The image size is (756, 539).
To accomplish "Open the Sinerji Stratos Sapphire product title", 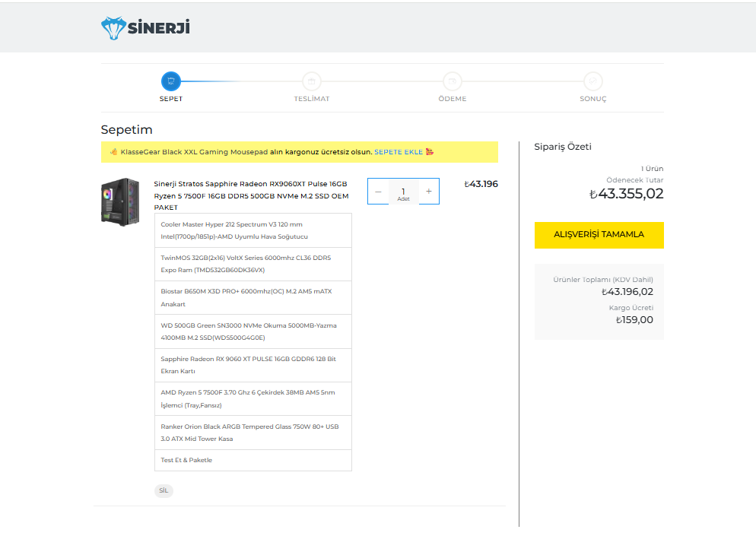I will (x=251, y=195).
